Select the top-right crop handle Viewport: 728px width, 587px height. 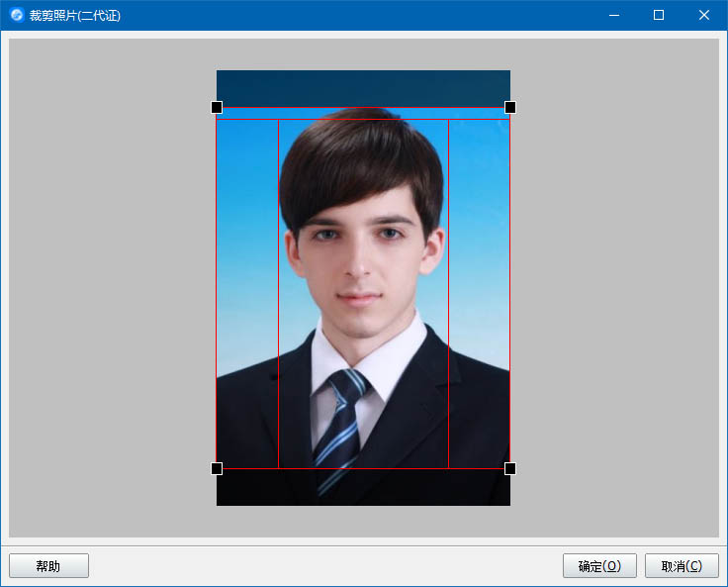[510, 107]
